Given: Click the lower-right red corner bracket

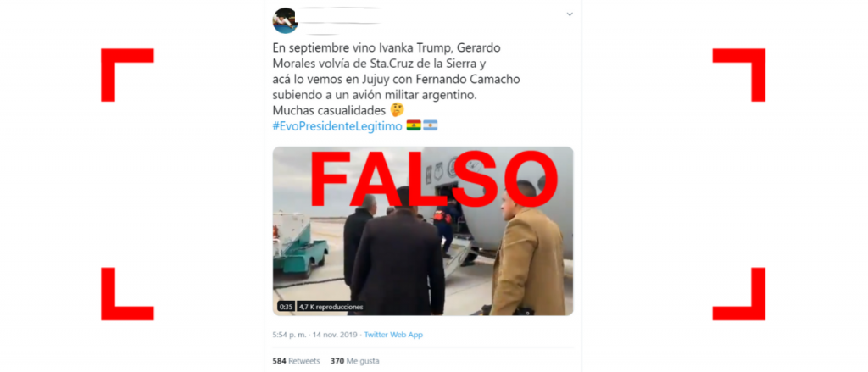Looking at the screenshot, I should click(x=738, y=294).
